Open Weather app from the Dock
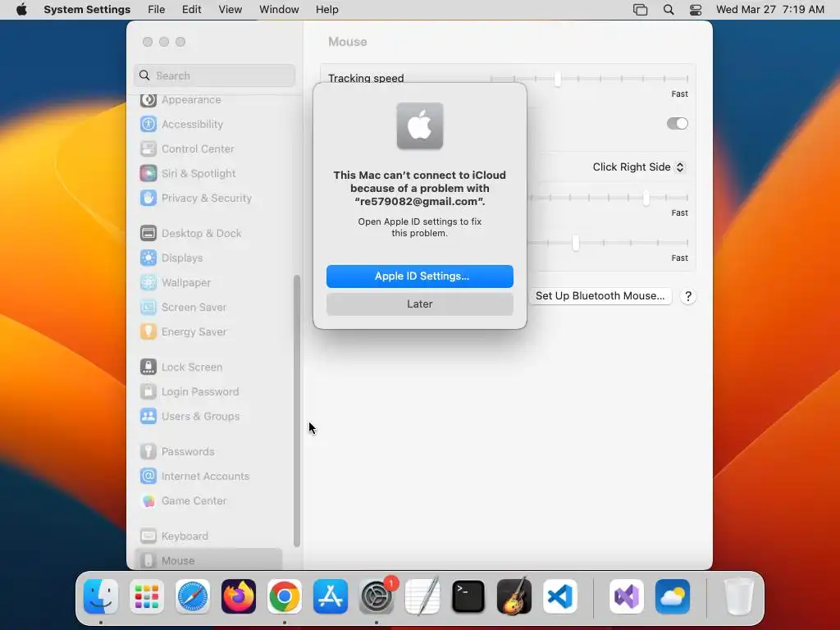840x630 pixels. point(673,596)
